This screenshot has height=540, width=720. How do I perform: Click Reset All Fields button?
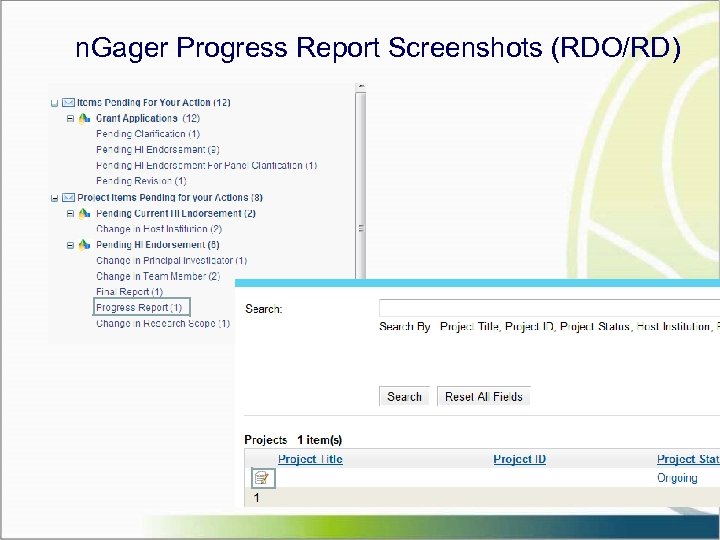pyautogui.click(x=484, y=396)
